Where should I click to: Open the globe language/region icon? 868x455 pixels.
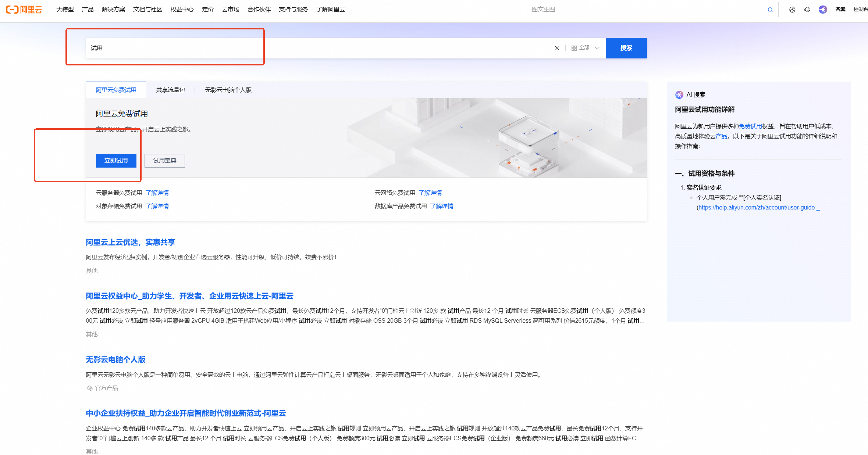coord(792,10)
